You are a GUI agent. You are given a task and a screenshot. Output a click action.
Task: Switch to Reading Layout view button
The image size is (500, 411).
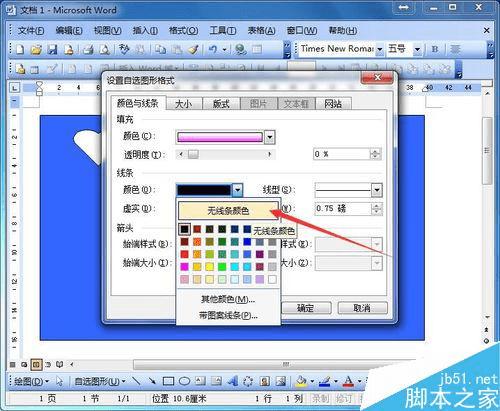[x=59, y=365]
